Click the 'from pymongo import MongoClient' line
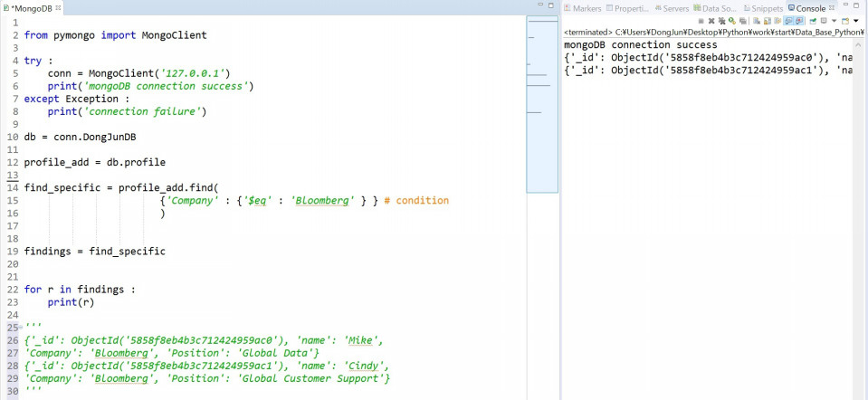 coord(116,35)
